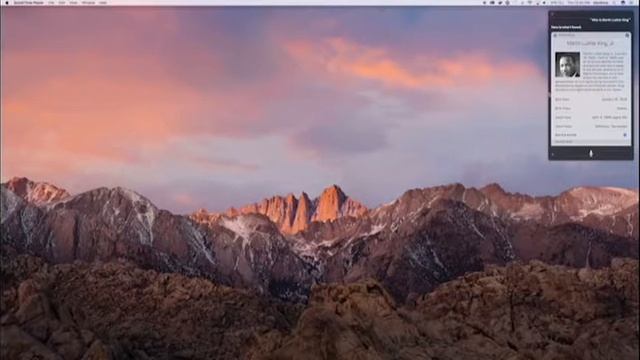Viewport: 640px width, 360px height.
Task: Click the Siri query text at top
Action: click(610, 20)
